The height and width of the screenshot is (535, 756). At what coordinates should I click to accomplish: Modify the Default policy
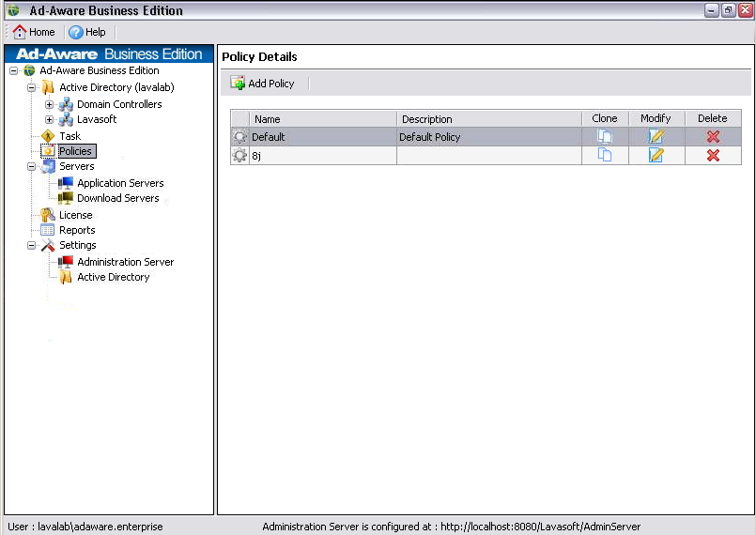point(656,137)
